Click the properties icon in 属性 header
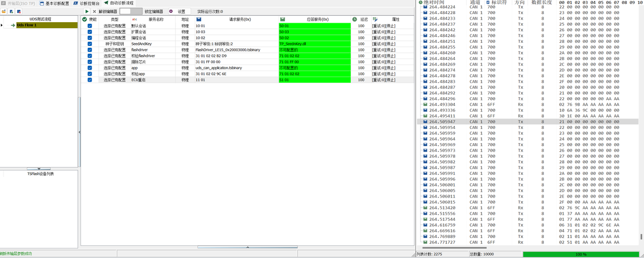 [x=375, y=19]
